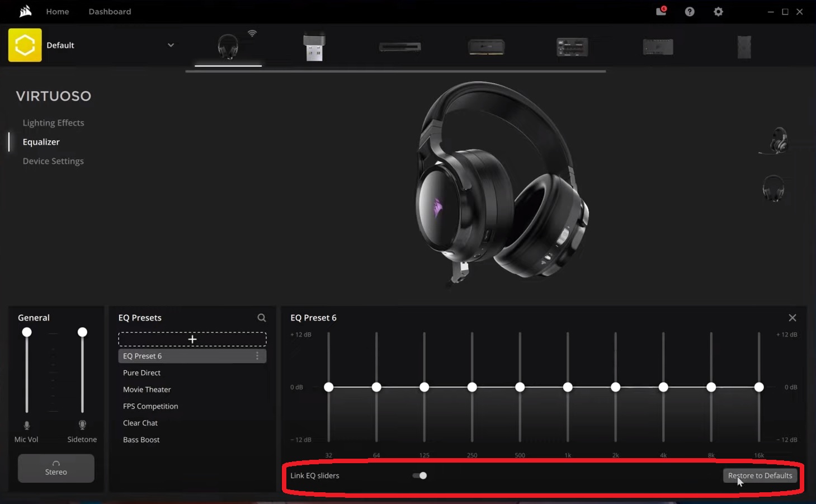The image size is (816, 504).
Task: Click the notifications icon with red badge
Action: (x=661, y=11)
